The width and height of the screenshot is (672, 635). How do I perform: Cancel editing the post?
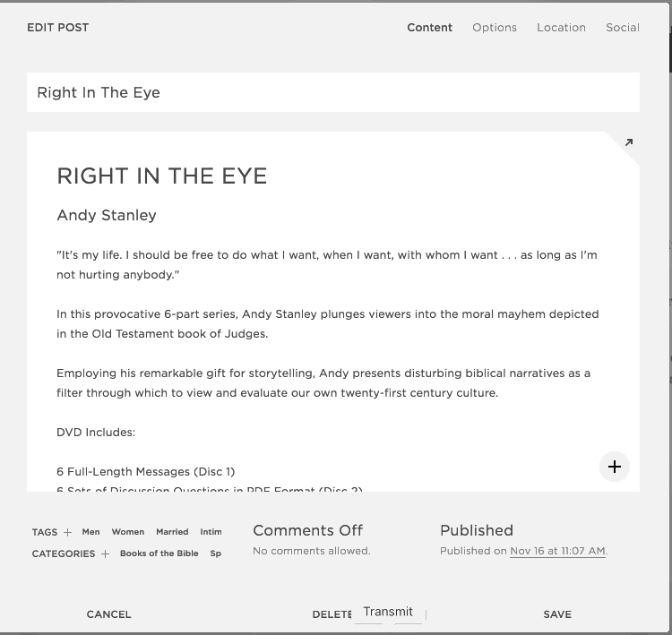tap(108, 614)
